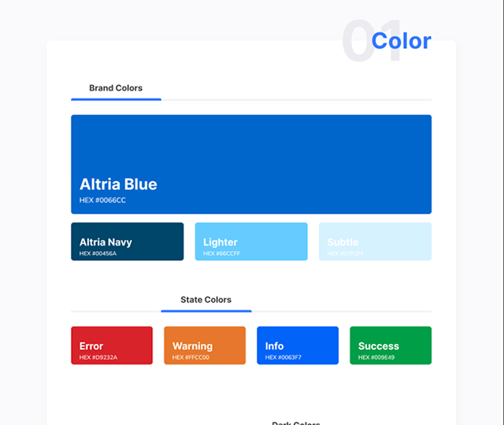The width and height of the screenshot is (504, 425).
Task: Open the Brand Colors tab
Action: pyautogui.click(x=116, y=88)
